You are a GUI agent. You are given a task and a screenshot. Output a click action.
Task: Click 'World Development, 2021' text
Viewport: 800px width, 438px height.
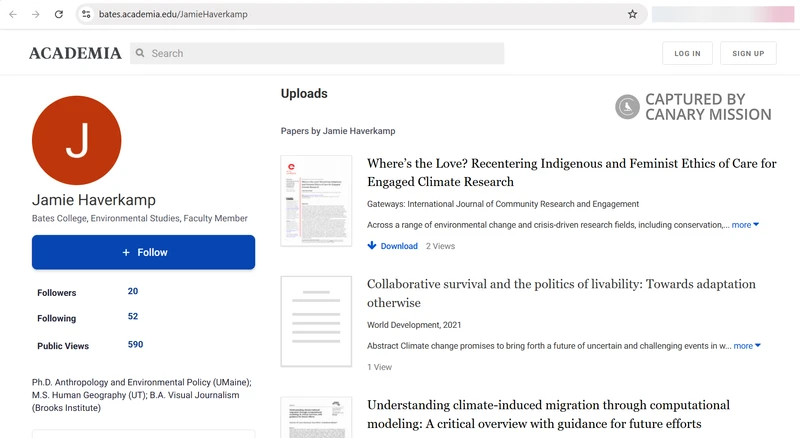pyautogui.click(x=414, y=325)
